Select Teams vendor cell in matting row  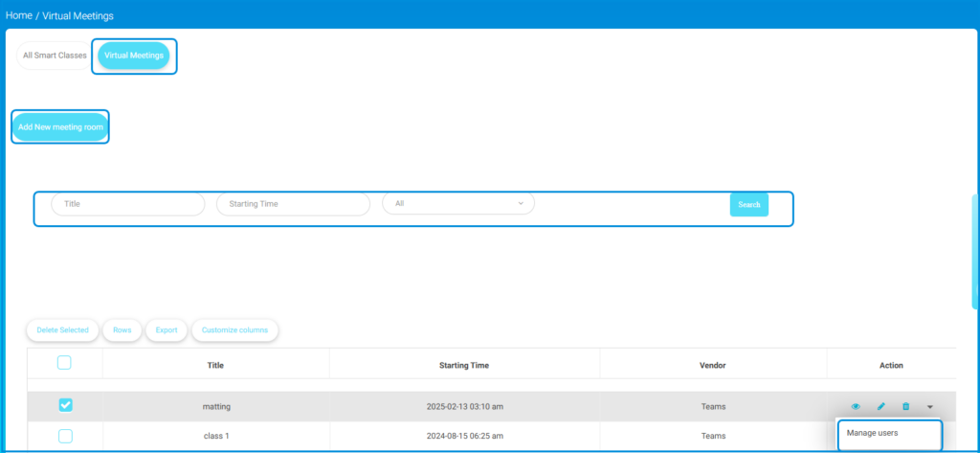point(713,407)
